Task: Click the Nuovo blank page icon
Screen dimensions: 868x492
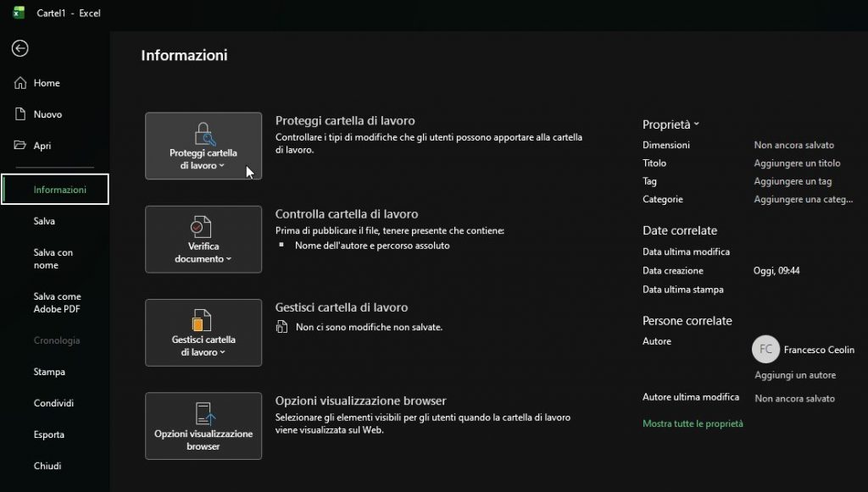Action: click(20, 114)
